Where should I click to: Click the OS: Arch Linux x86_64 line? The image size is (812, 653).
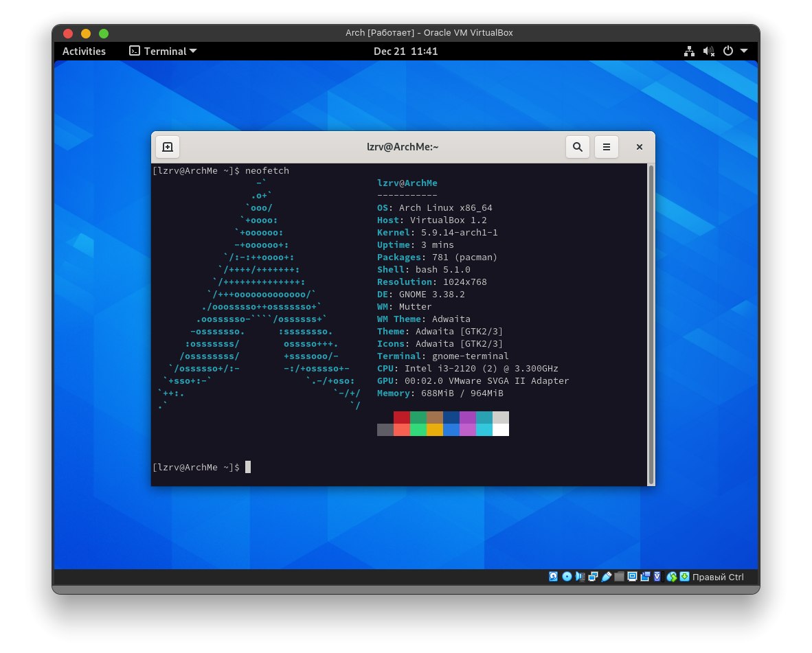coord(434,208)
